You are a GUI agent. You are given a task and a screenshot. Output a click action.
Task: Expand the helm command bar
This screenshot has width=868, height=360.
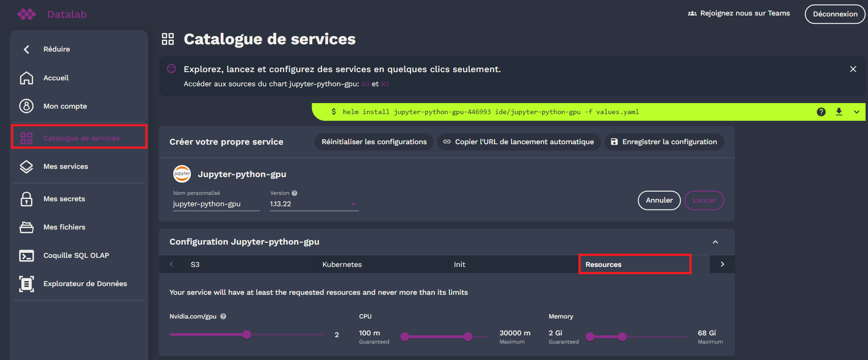(x=857, y=112)
